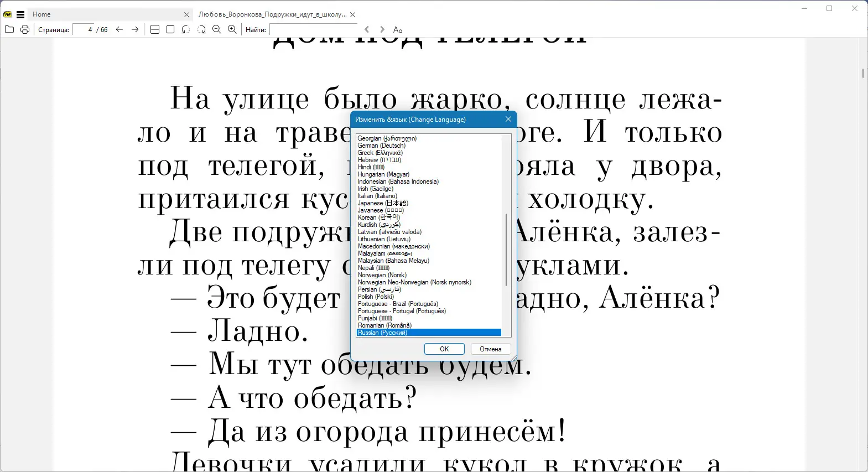The image size is (868, 472).
Task: Close the Change Language dialog
Action: pyautogui.click(x=508, y=119)
